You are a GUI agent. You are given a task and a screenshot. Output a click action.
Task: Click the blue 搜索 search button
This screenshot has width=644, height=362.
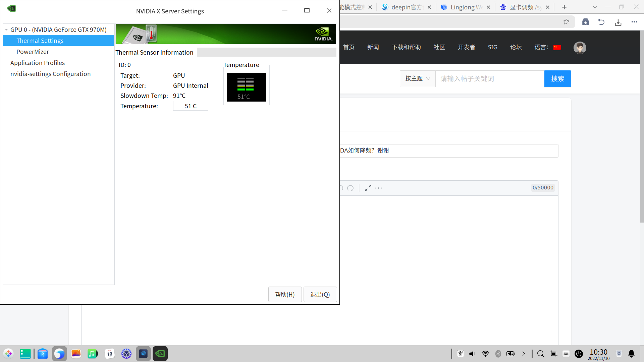(557, 78)
